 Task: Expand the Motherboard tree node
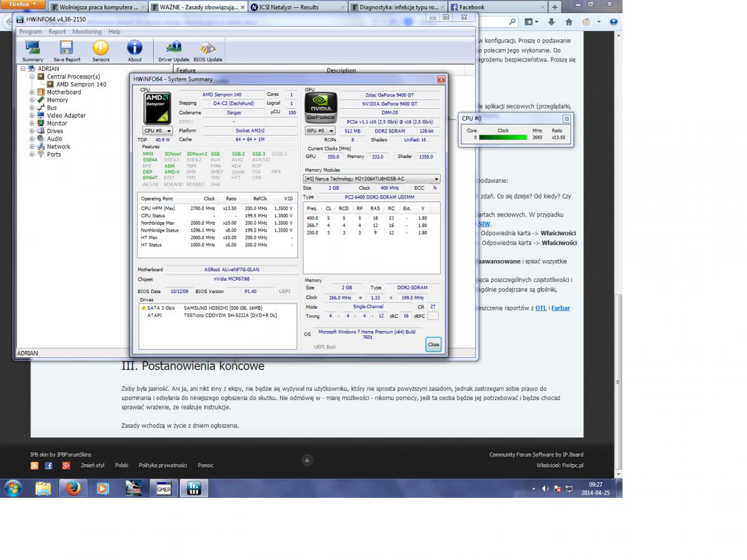pyautogui.click(x=32, y=92)
